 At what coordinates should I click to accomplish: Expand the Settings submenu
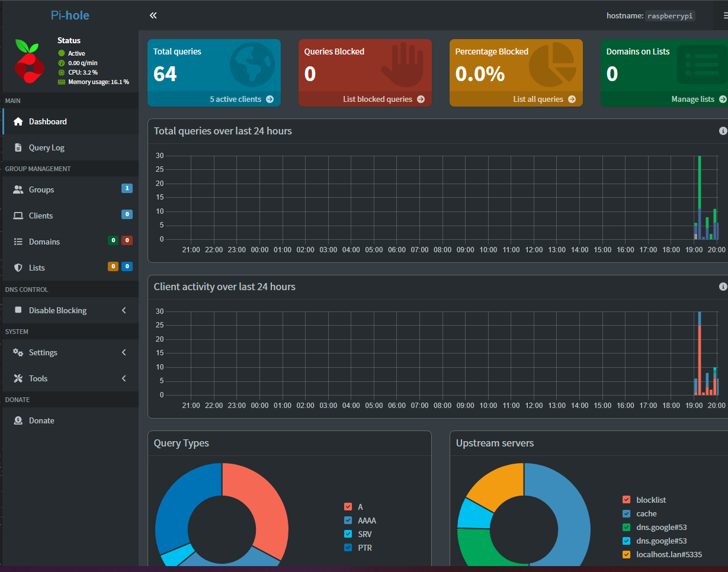43,352
